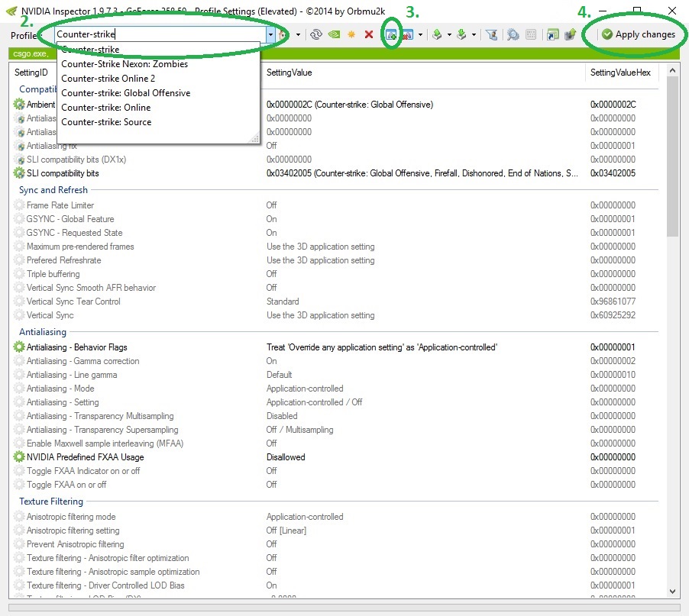Image resolution: width=689 pixels, height=616 pixels.
Task: Click in the profile name text field
Action: tap(160, 34)
